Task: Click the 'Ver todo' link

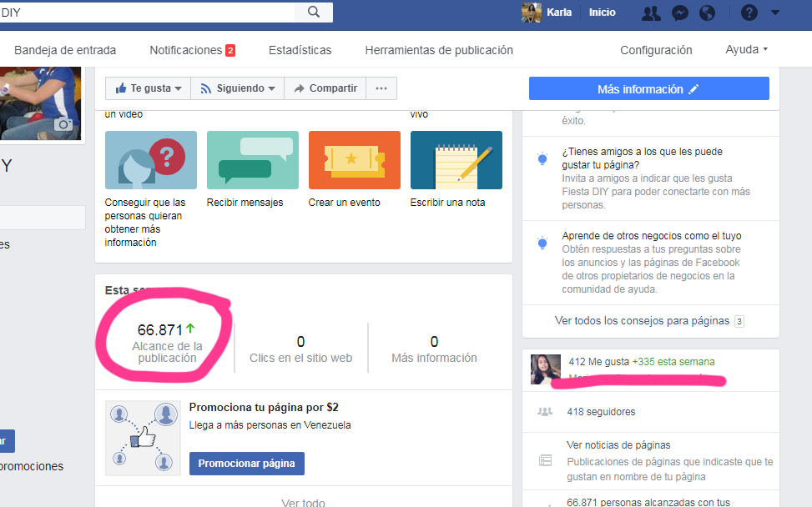Action: coord(304,502)
